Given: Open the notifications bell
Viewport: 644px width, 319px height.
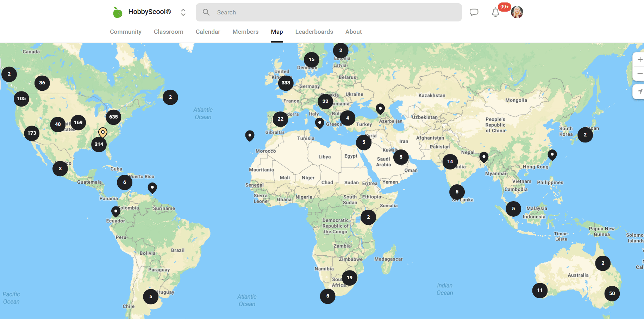Looking at the screenshot, I should (495, 13).
